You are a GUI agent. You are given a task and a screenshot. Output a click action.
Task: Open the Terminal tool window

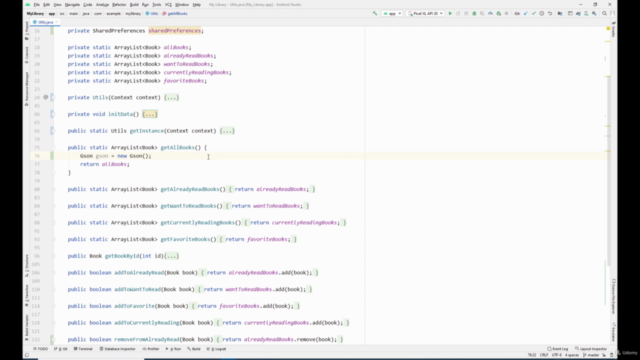(83, 349)
